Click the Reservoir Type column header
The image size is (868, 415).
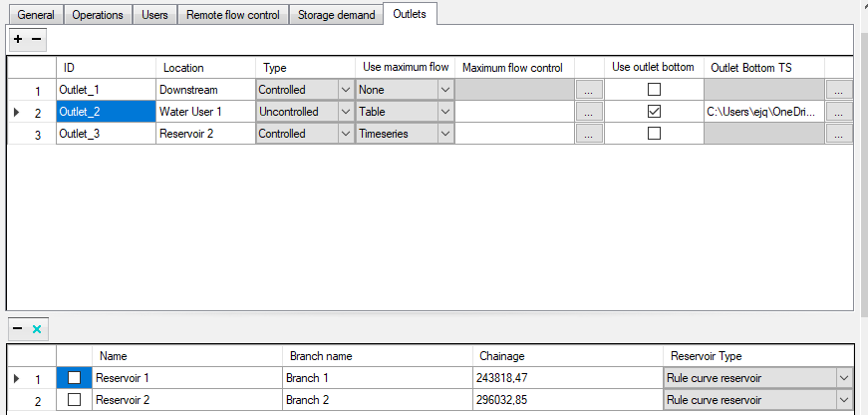[x=758, y=356]
